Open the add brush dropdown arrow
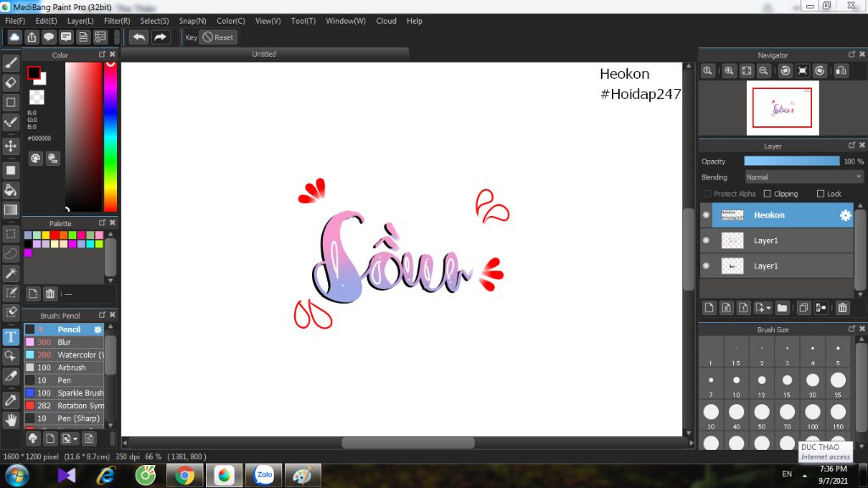The image size is (868, 488). tap(75, 439)
